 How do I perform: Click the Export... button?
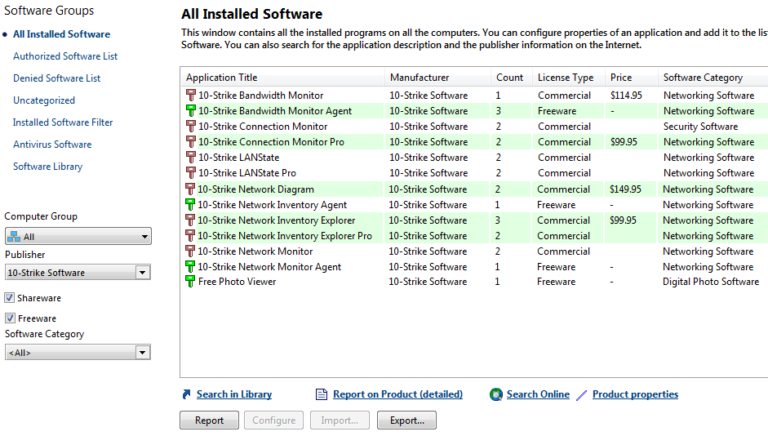407,420
